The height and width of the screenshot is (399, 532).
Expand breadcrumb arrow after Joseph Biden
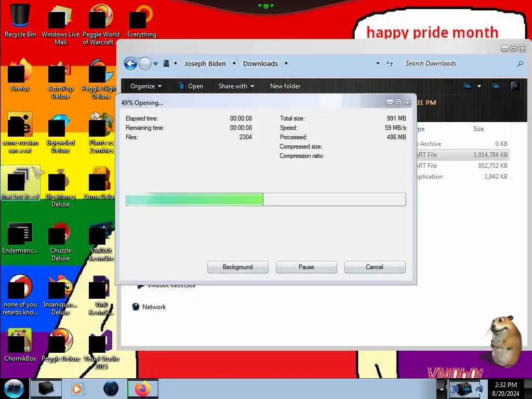234,63
